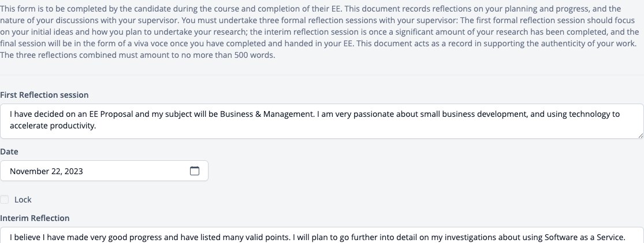Open the calendar picker icon in Date field

tap(194, 171)
